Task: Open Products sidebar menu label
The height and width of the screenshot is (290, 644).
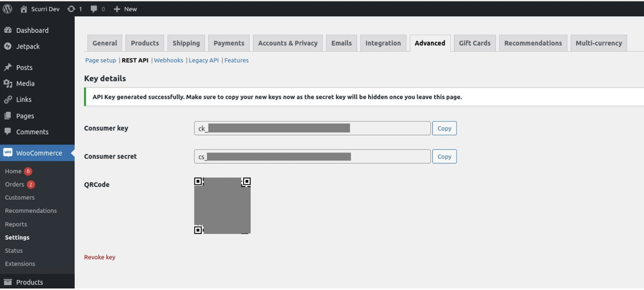Action: coord(29,282)
